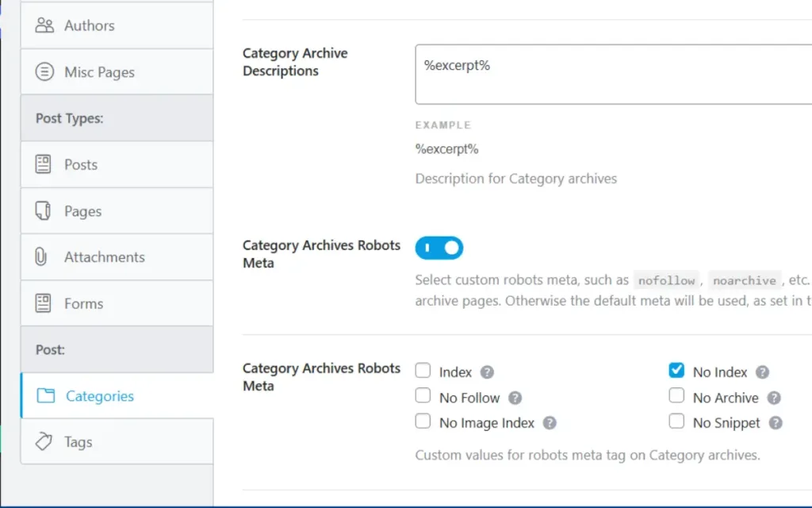Click the Tags label icon
The image size is (812, 508).
[44, 441]
